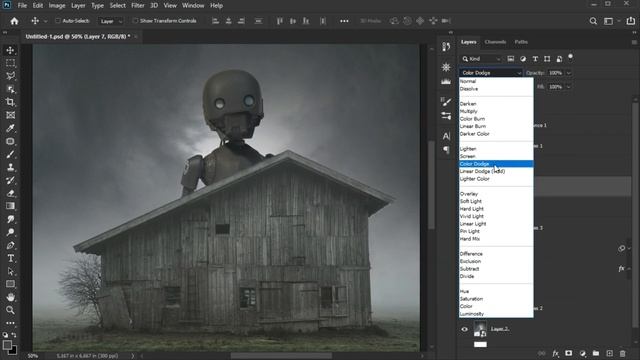This screenshot has width=640, height=360.
Task: Choose Screen blend mode
Action: pos(468,156)
